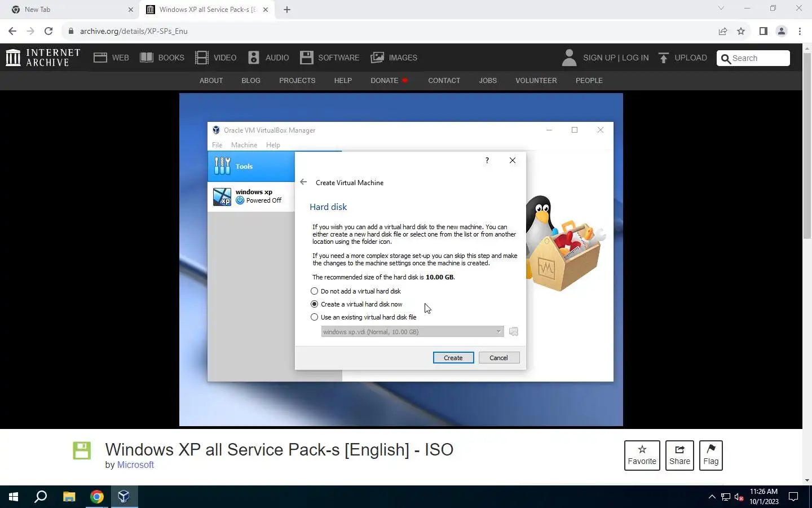The width and height of the screenshot is (812, 508).
Task: Open IMAGES section
Action: coord(394,58)
